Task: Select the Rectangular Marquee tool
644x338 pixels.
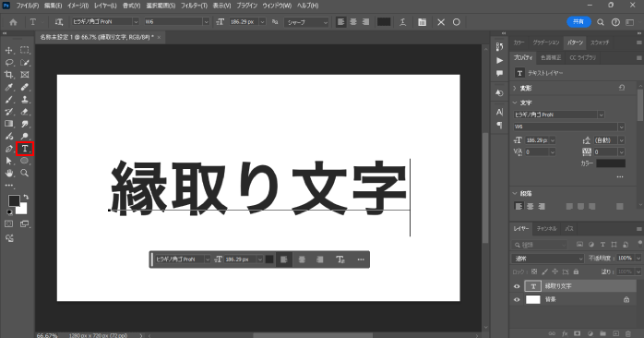Action: (x=25, y=50)
